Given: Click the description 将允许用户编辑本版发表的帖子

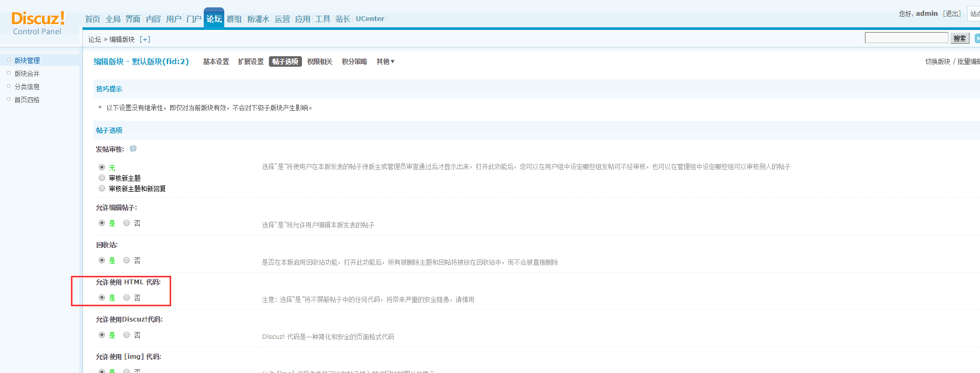Looking at the screenshot, I should coord(318,225).
